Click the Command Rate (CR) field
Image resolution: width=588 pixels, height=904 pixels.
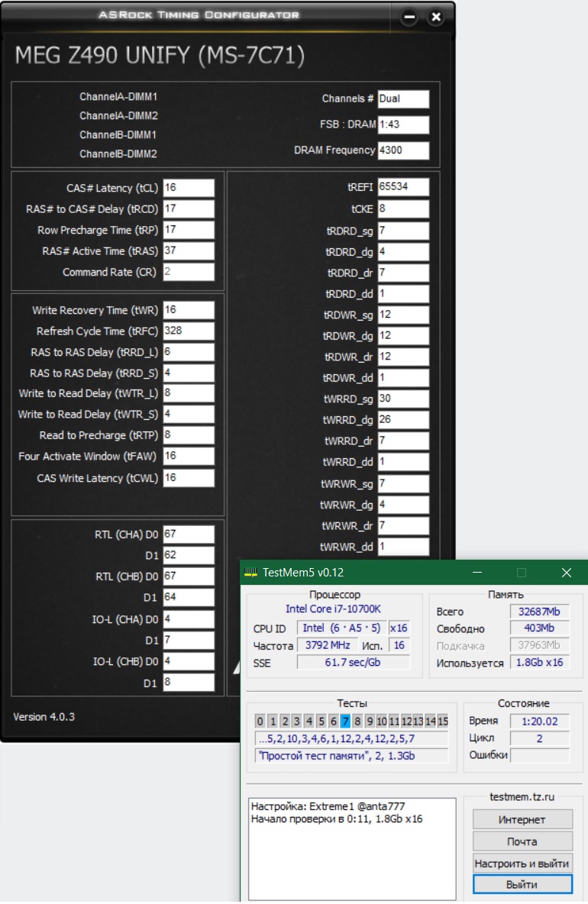pyautogui.click(x=189, y=272)
